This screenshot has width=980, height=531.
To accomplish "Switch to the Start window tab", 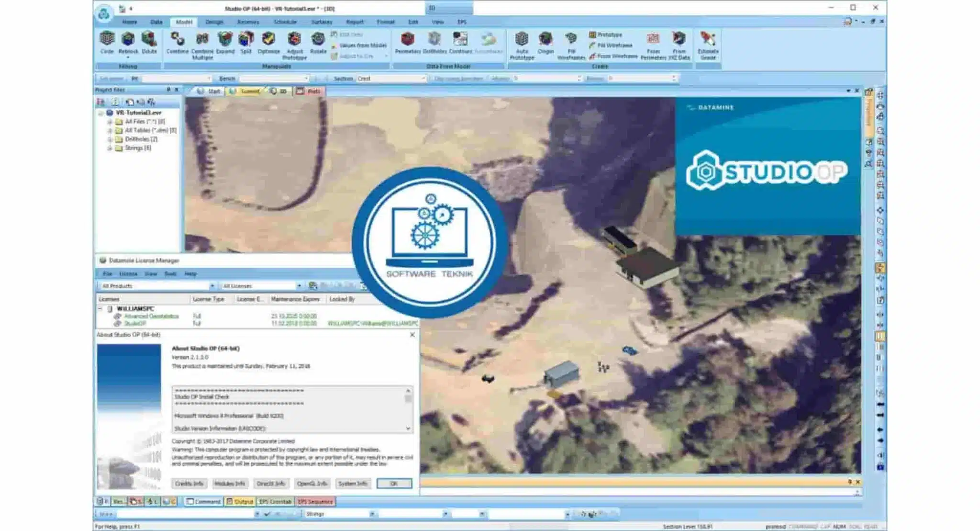I will [209, 91].
